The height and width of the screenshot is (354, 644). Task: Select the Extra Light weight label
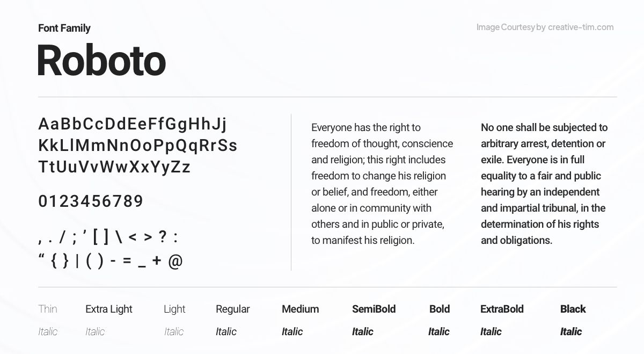tap(108, 309)
